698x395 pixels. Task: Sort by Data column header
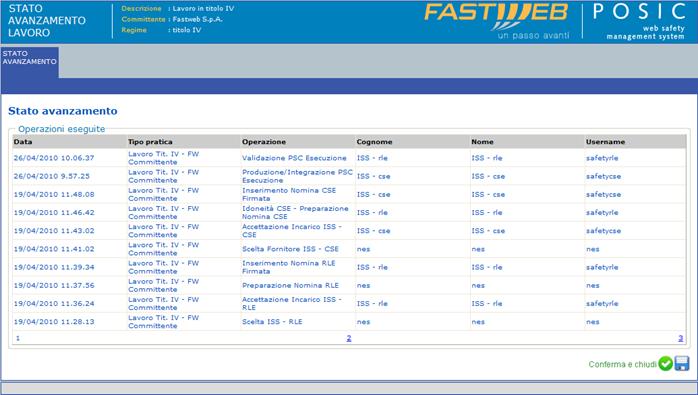[23, 142]
